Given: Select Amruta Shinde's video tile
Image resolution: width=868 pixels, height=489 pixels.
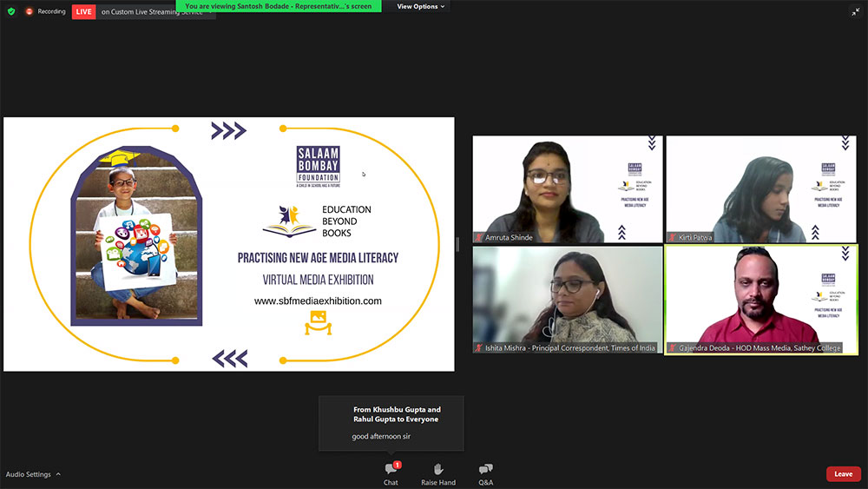Looking at the screenshot, I should (x=568, y=188).
